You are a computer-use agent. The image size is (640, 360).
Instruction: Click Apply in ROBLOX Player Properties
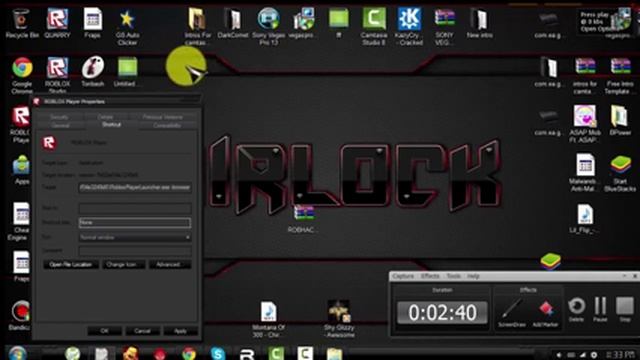(x=180, y=331)
